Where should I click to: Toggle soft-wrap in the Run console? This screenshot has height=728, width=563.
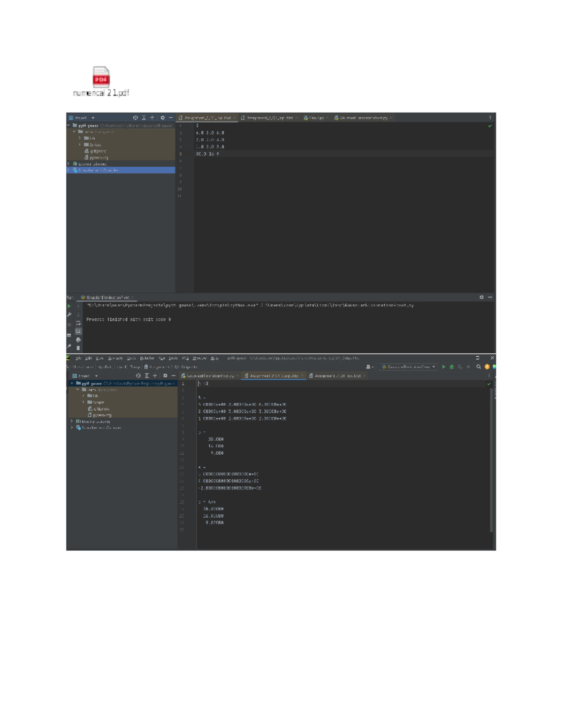pos(78,323)
